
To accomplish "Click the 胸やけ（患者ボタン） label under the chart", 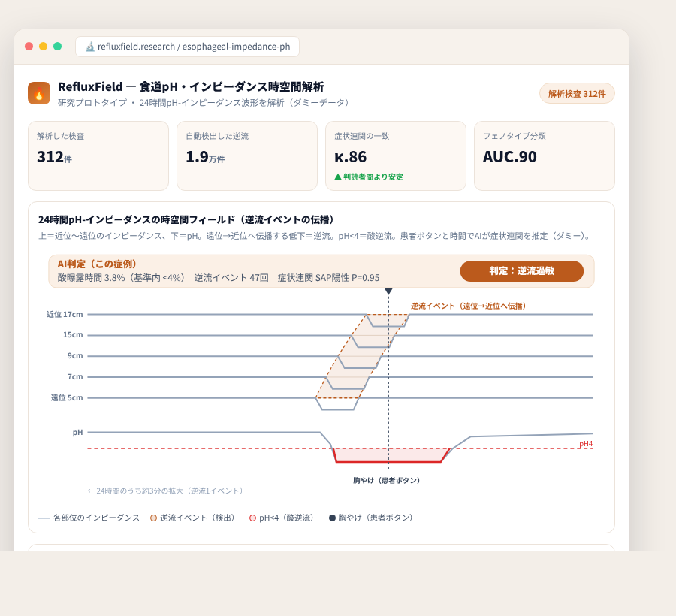I will coord(386,480).
